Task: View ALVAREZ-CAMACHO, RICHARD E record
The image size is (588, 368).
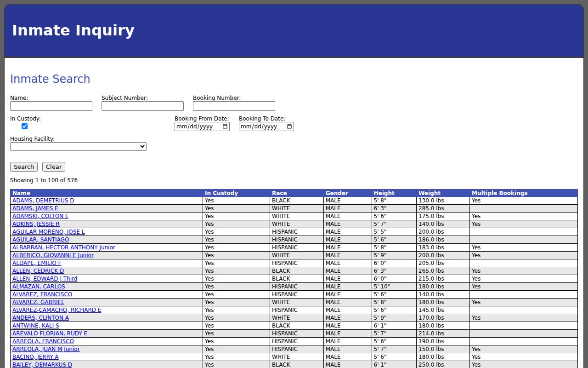Action: pos(57,310)
